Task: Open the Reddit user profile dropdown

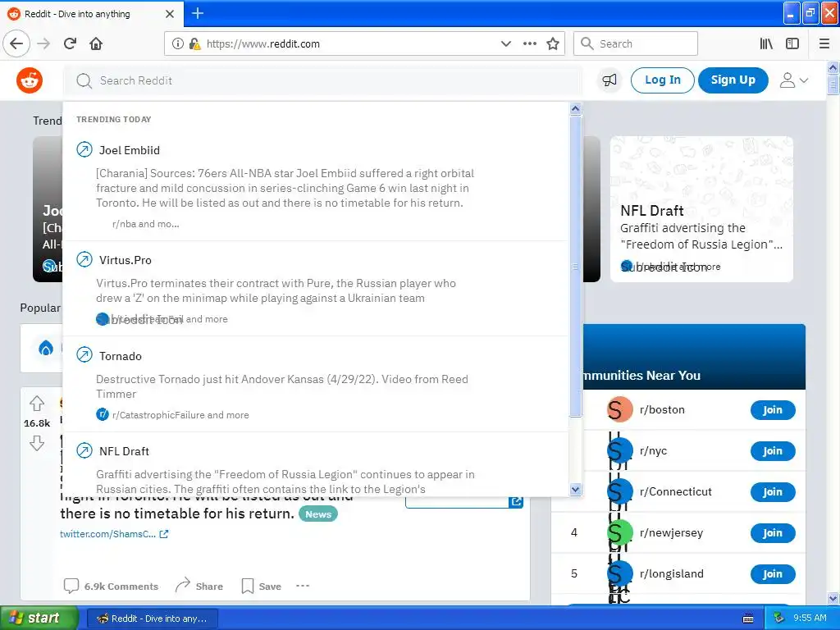Action: 794,80
